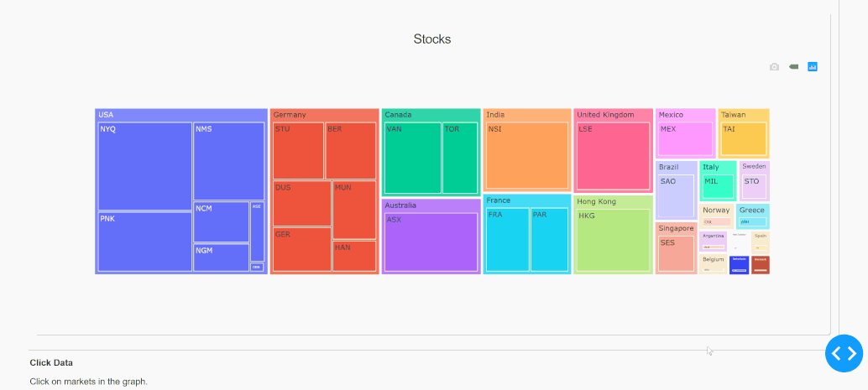Click the Belgium country tile

[x=713, y=264]
